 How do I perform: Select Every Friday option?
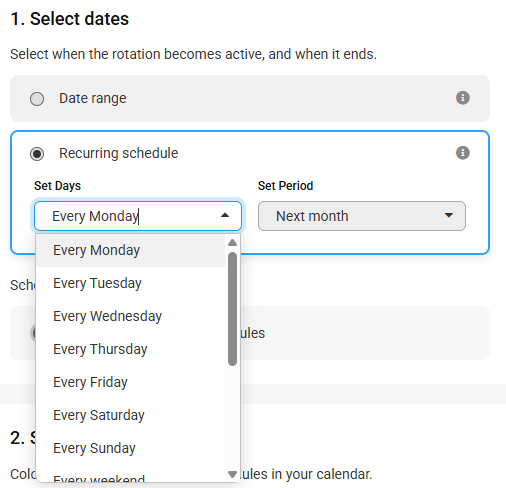pyautogui.click(x=131, y=382)
